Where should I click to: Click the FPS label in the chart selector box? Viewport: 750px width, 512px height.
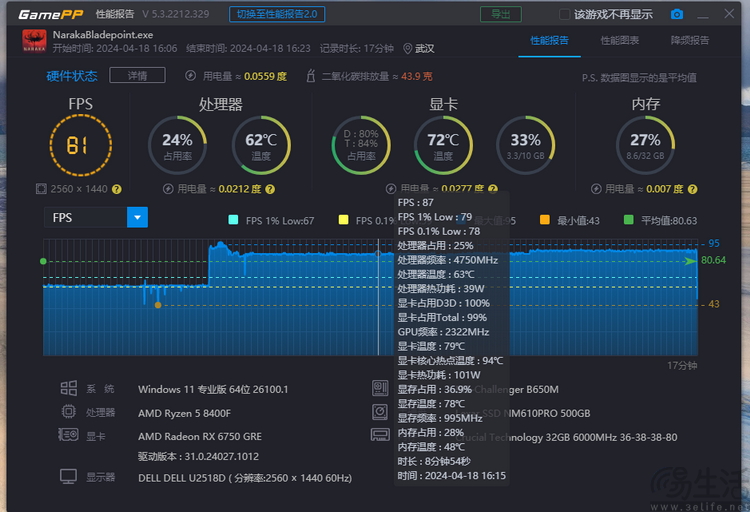tap(63, 218)
